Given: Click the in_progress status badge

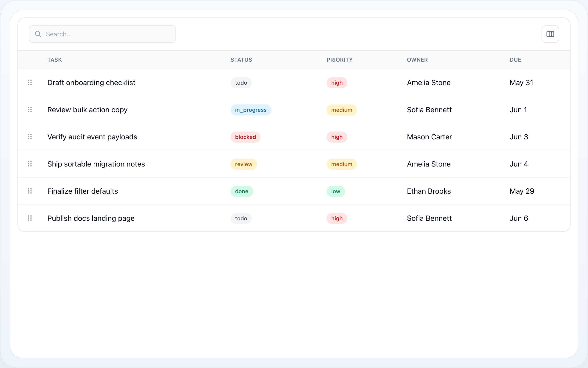Looking at the screenshot, I should click(x=251, y=110).
